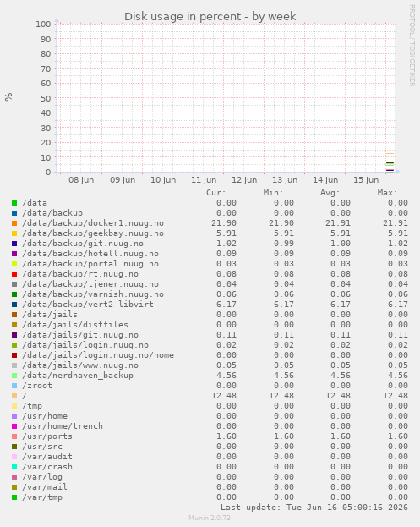Select the /data/backup/vert2-libvirt label

[x=88, y=305]
